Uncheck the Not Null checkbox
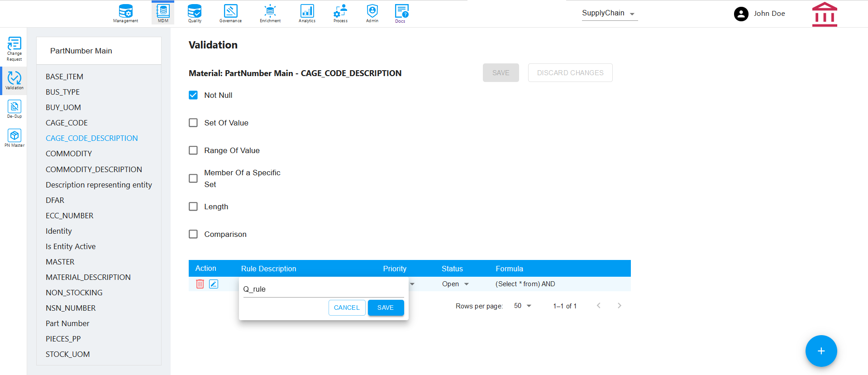This screenshot has height=375, width=868. point(193,95)
